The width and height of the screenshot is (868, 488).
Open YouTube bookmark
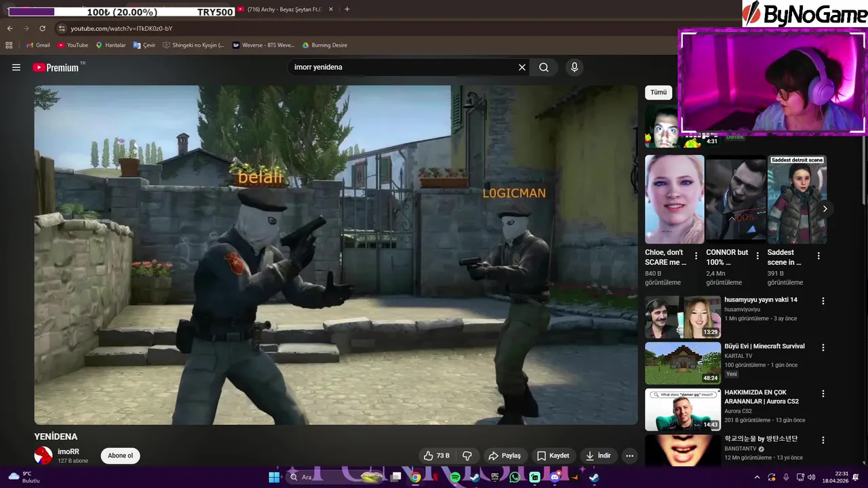73,45
